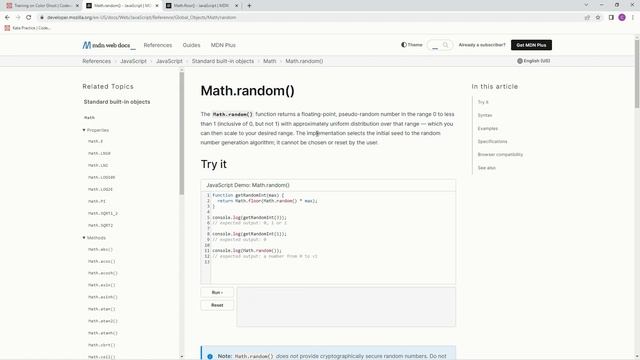This screenshot has height=360, width=640.
Task: Open Math.SQRT2 in the sidebar
Action: click(x=100, y=225)
